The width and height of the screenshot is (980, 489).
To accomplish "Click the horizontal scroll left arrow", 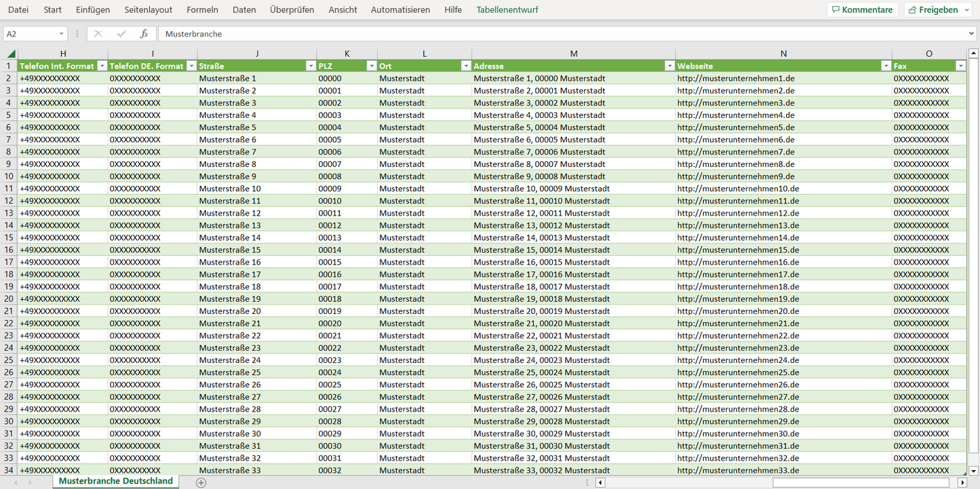I will [x=600, y=482].
